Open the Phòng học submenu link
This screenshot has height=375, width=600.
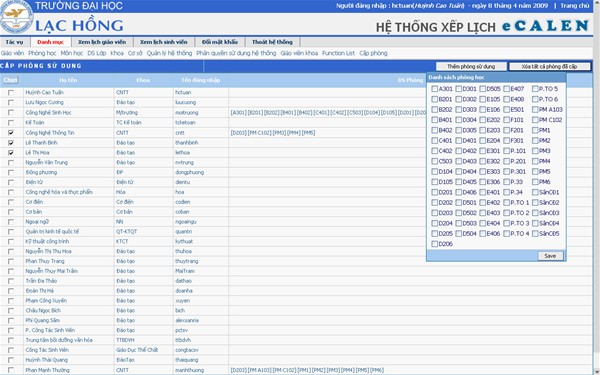coord(42,53)
